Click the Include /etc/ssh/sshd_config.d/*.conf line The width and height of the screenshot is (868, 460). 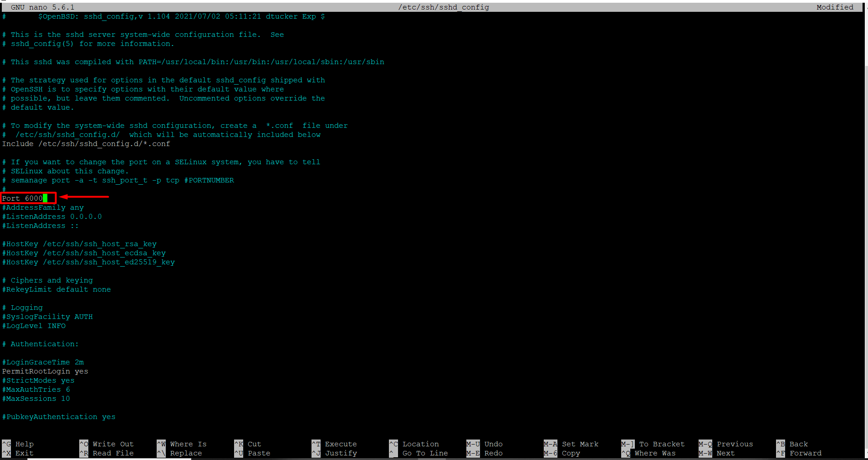pos(86,144)
